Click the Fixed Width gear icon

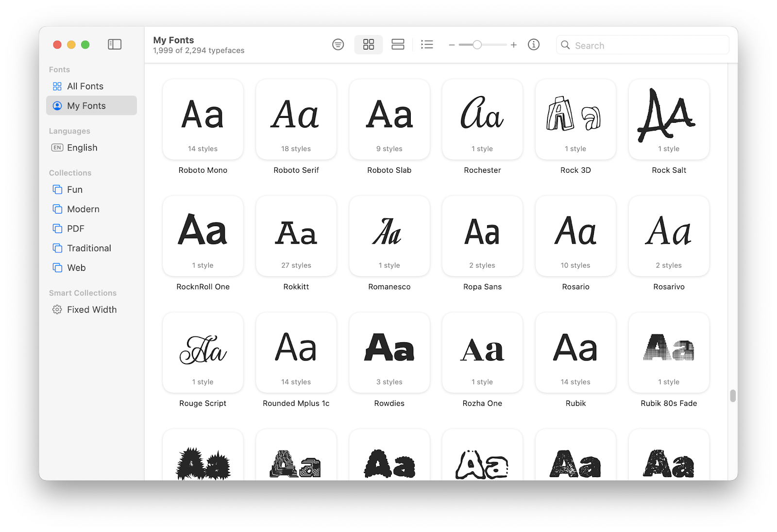point(57,310)
